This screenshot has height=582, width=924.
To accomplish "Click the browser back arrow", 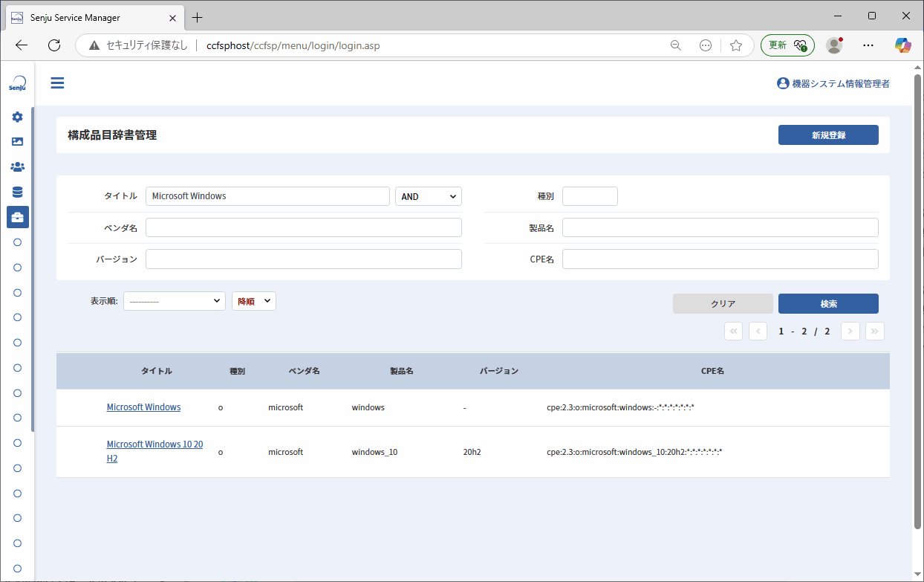I will pos(22,45).
